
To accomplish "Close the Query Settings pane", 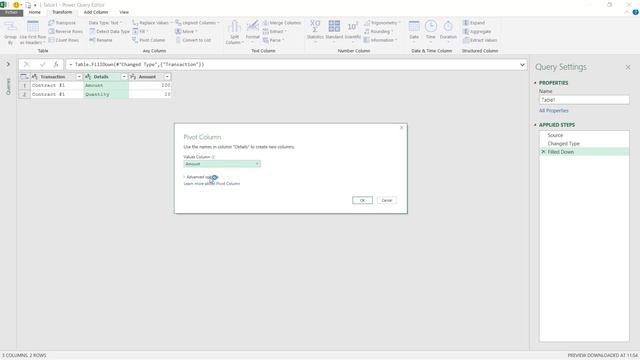I will pos(628,67).
